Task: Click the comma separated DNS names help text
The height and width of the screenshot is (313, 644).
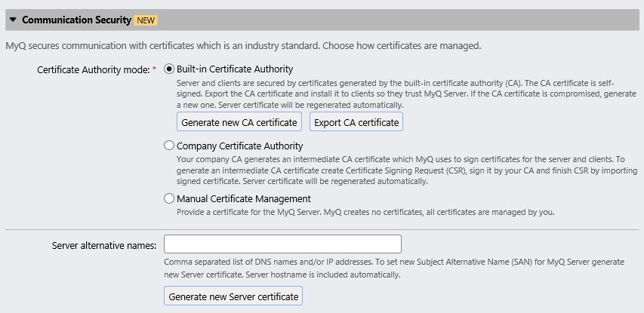Action: coord(393,268)
